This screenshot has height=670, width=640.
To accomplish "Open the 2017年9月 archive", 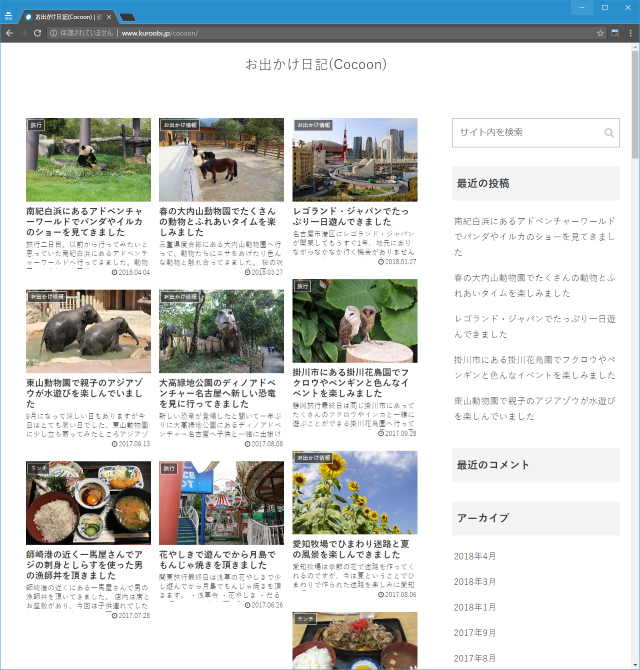I will 475,633.
